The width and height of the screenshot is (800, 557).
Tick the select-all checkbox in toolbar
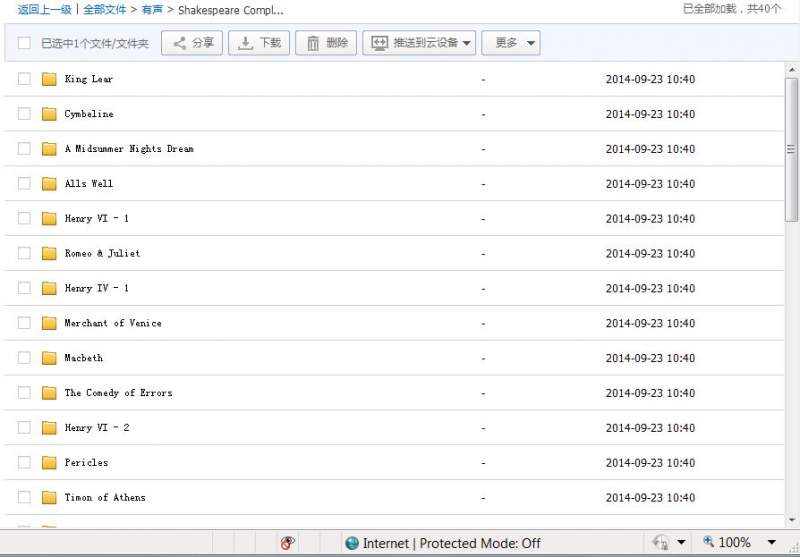(x=24, y=43)
